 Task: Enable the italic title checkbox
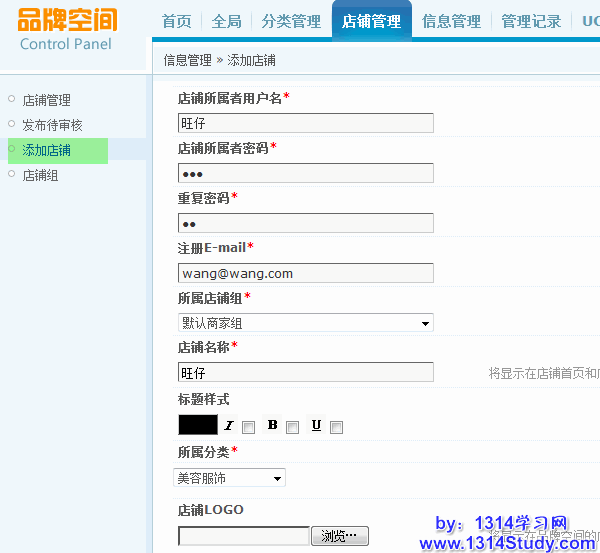249,427
